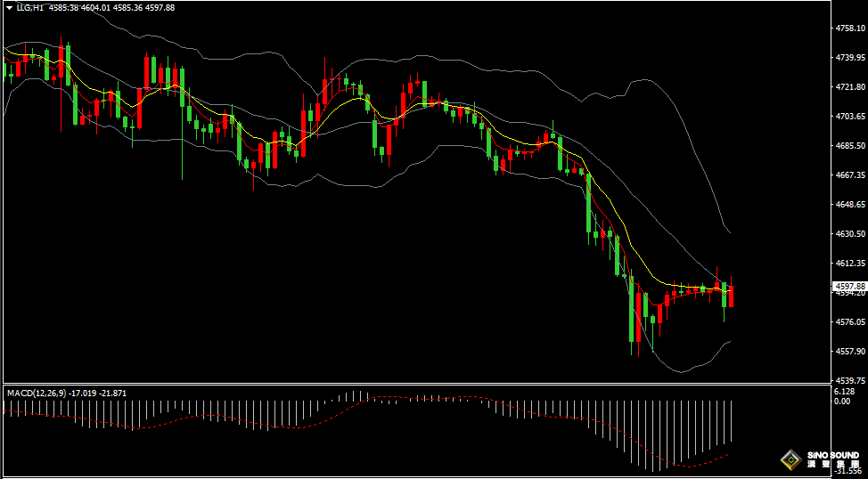The width and height of the screenshot is (868, 479).
Task: Select the current price tag 4597.88
Action: pyautogui.click(x=851, y=286)
